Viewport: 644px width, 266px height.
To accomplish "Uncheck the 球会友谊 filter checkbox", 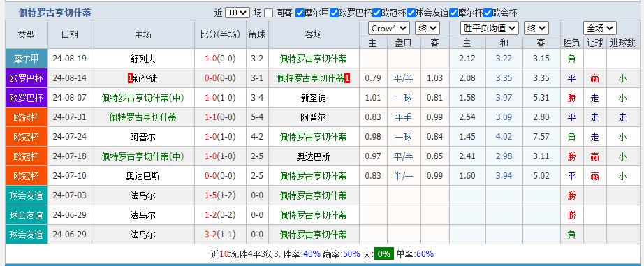I will coord(411,13).
